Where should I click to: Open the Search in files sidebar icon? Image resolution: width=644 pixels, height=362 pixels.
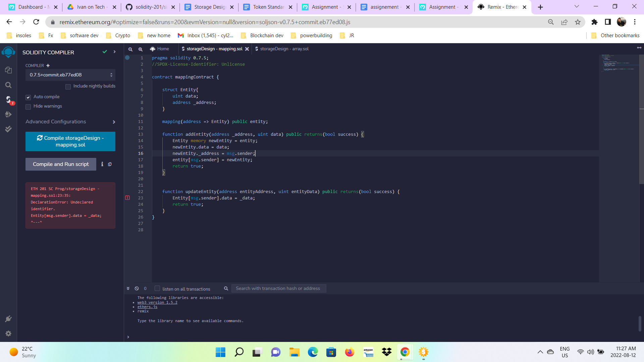(x=8, y=85)
